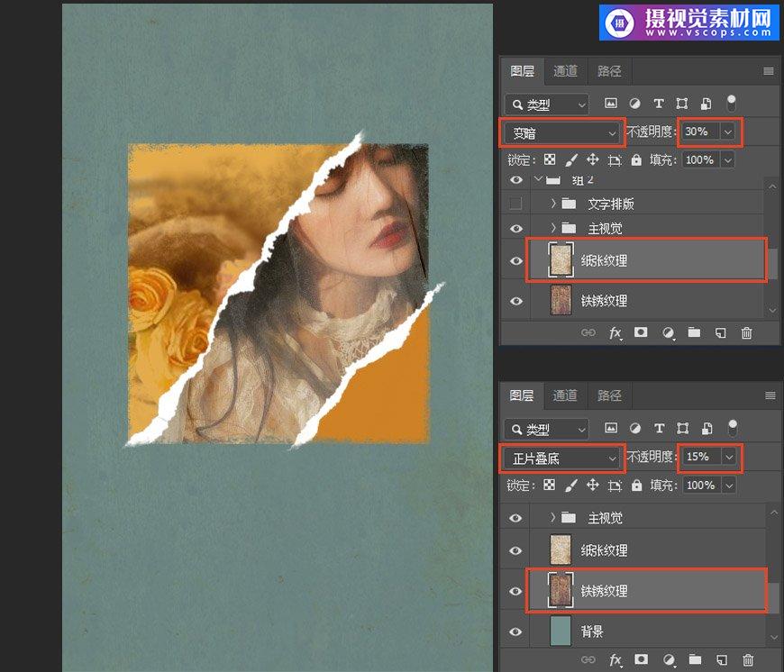Add layer mask in lower panel
The width and height of the screenshot is (784, 672).
pos(641,659)
